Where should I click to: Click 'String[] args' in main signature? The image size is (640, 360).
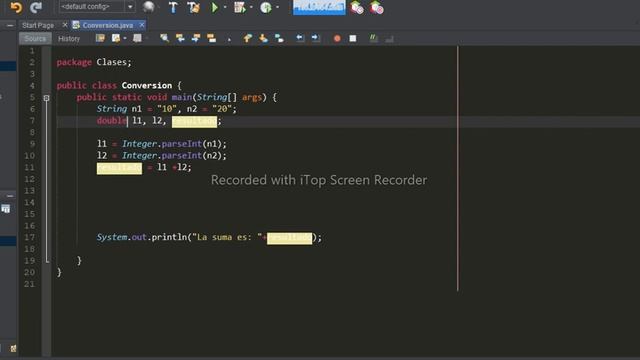tap(229, 97)
